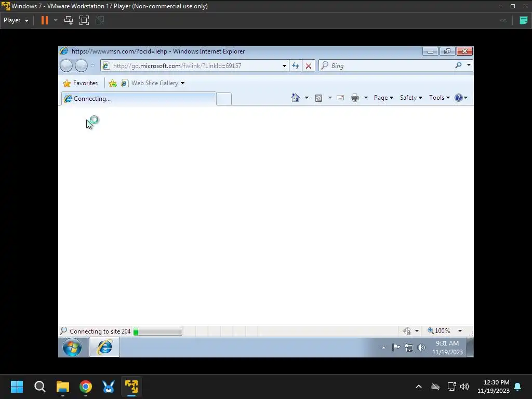
Task: Click the Home page icon
Action: click(x=296, y=98)
